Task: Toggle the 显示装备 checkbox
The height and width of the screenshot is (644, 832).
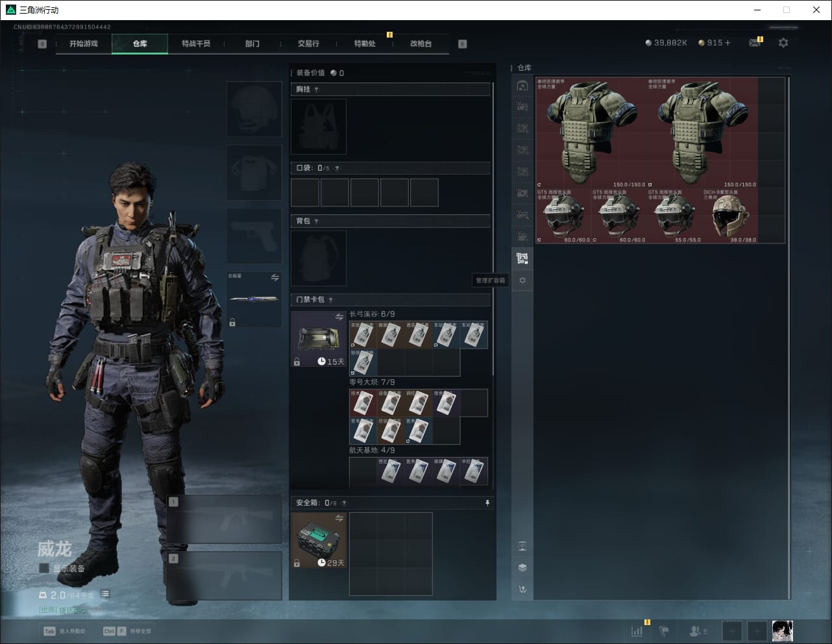Action: coord(44,568)
